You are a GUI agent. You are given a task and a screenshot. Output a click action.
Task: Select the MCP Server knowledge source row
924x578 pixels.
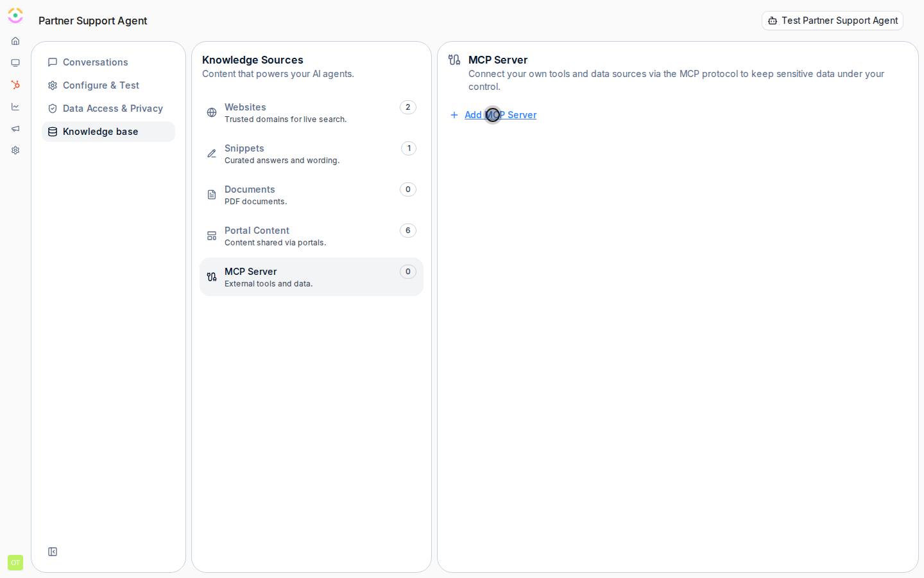click(x=311, y=277)
